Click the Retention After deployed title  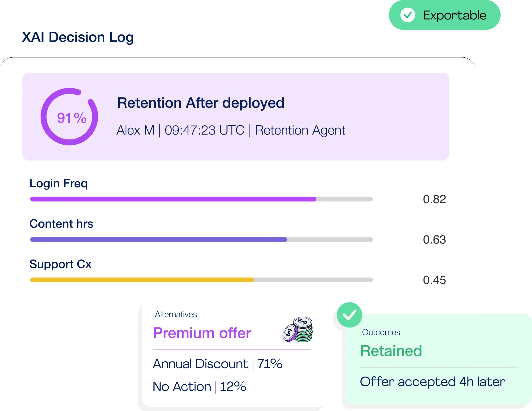tap(201, 103)
